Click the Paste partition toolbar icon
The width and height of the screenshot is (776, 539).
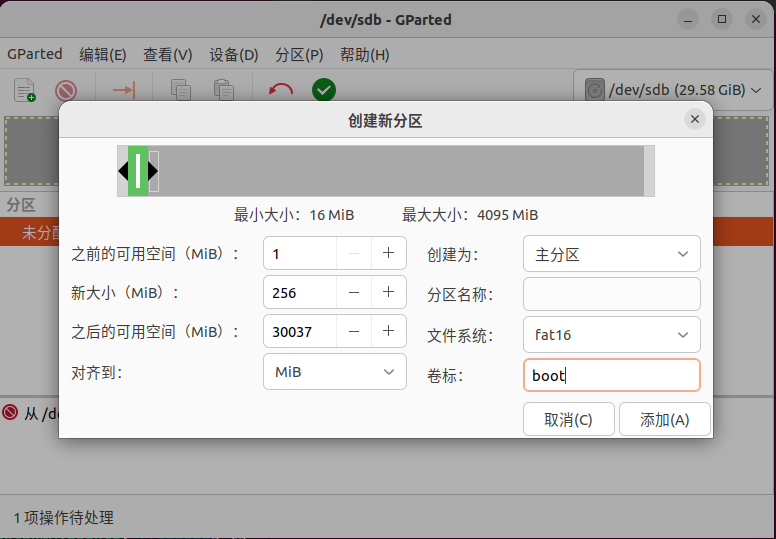pyautogui.click(x=224, y=90)
